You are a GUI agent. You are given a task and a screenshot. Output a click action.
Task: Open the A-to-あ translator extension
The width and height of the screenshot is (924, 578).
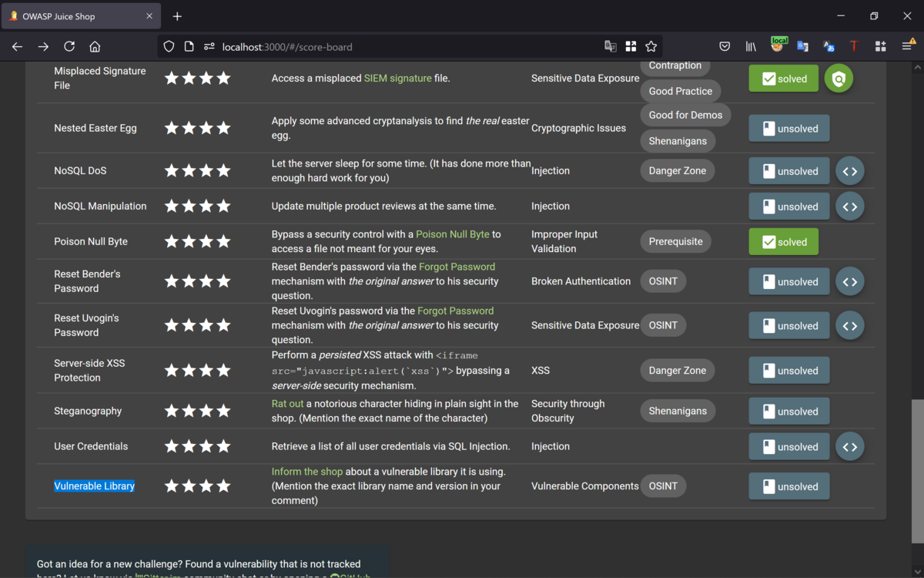pyautogui.click(x=829, y=46)
